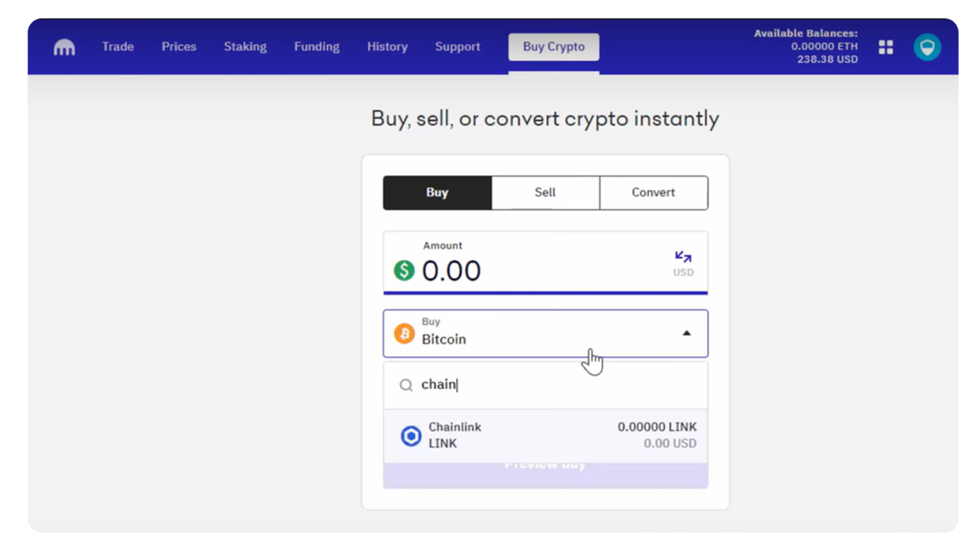Click the orange Bitcoin coin icon
This screenshot has width=980, height=555.
[x=404, y=333]
